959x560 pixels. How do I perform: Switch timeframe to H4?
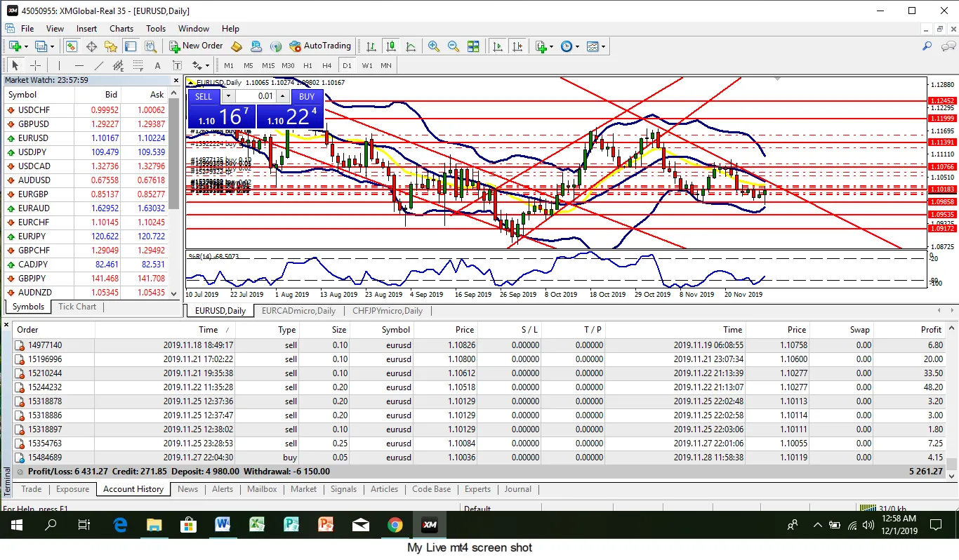327,65
